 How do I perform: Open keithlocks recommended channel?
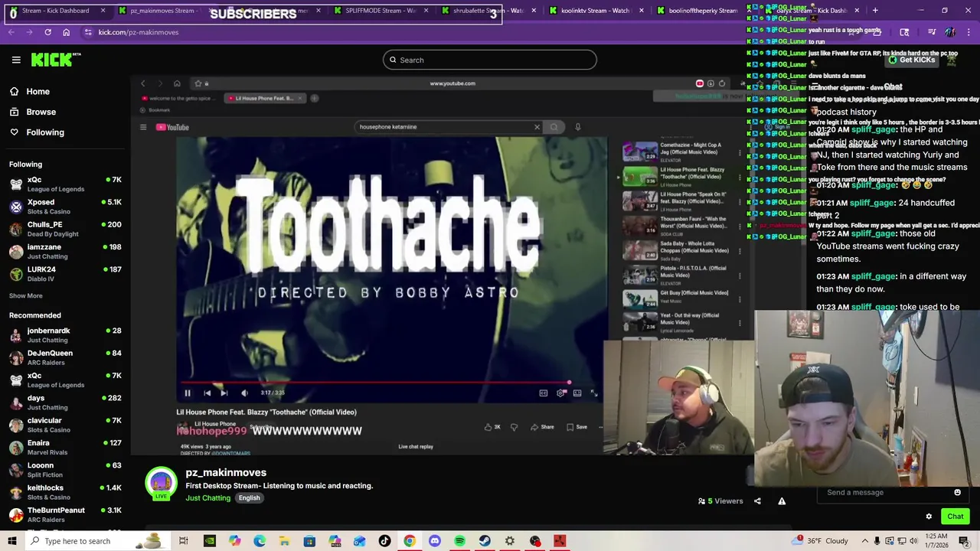pyautogui.click(x=65, y=492)
